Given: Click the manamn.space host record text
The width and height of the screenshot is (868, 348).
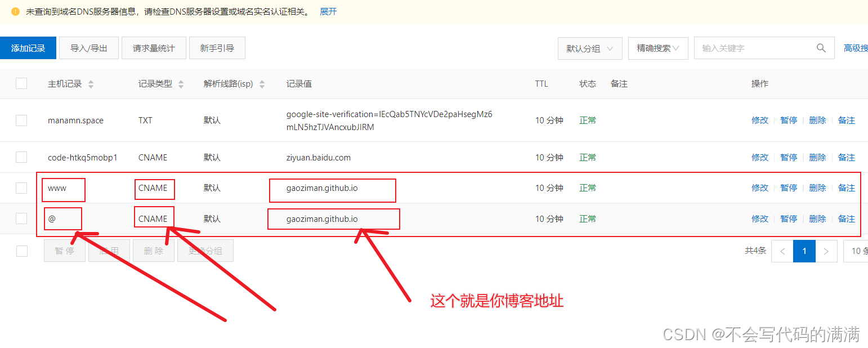Looking at the screenshot, I should (75, 121).
